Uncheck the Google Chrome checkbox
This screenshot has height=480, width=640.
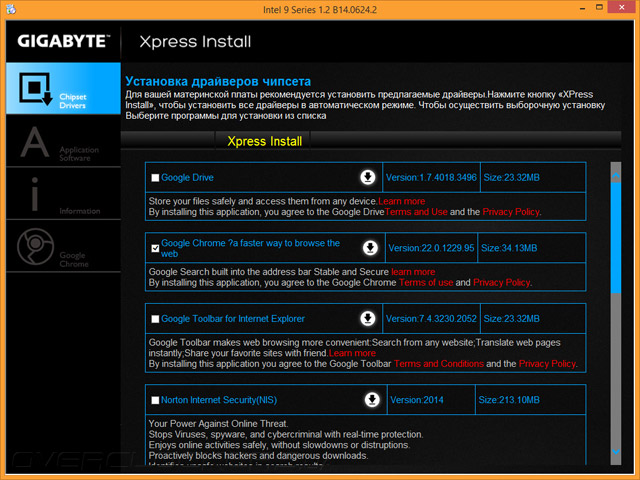(x=155, y=248)
